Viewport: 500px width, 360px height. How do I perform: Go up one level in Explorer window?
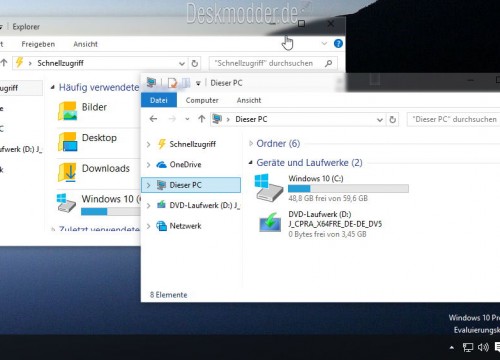4,63
